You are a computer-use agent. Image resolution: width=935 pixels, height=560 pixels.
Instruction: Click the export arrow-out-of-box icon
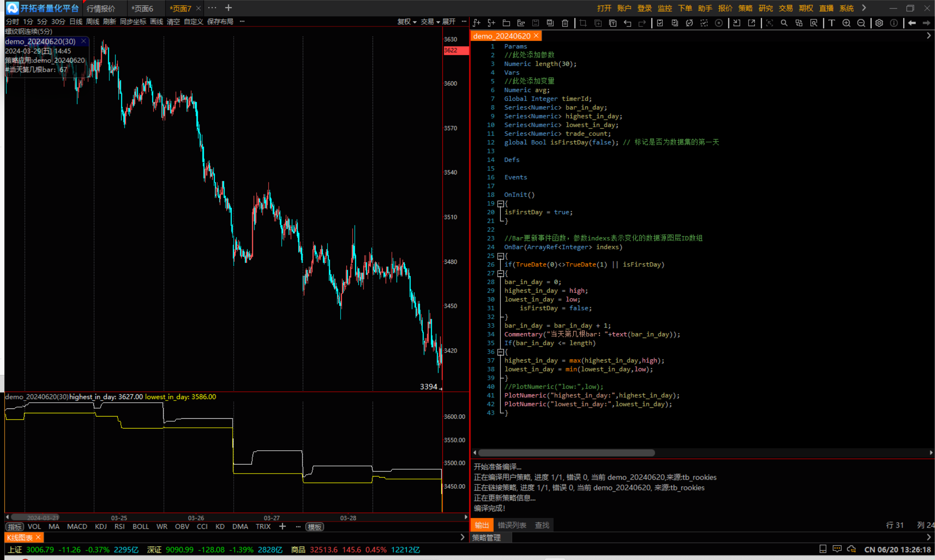751,23
